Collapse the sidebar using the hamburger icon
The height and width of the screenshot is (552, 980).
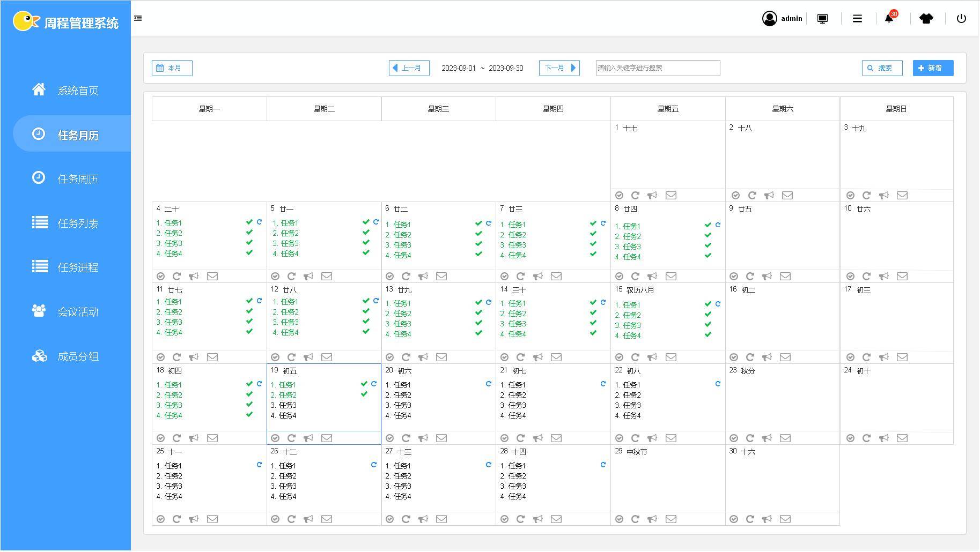pos(138,18)
